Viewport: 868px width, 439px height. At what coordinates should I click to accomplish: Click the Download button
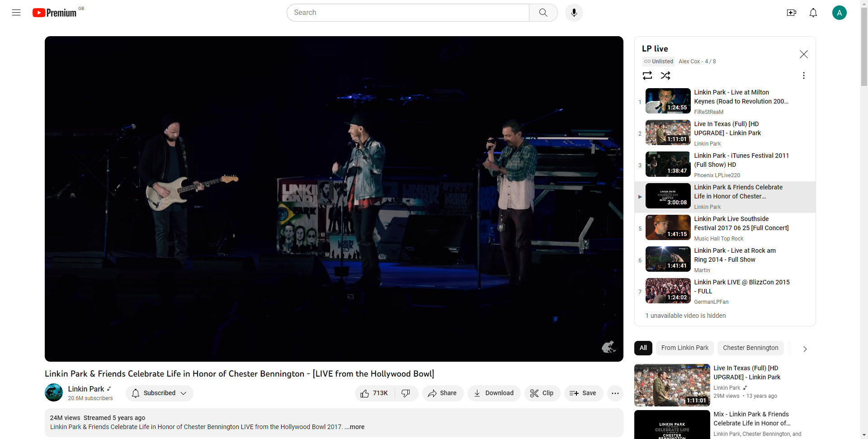(494, 393)
